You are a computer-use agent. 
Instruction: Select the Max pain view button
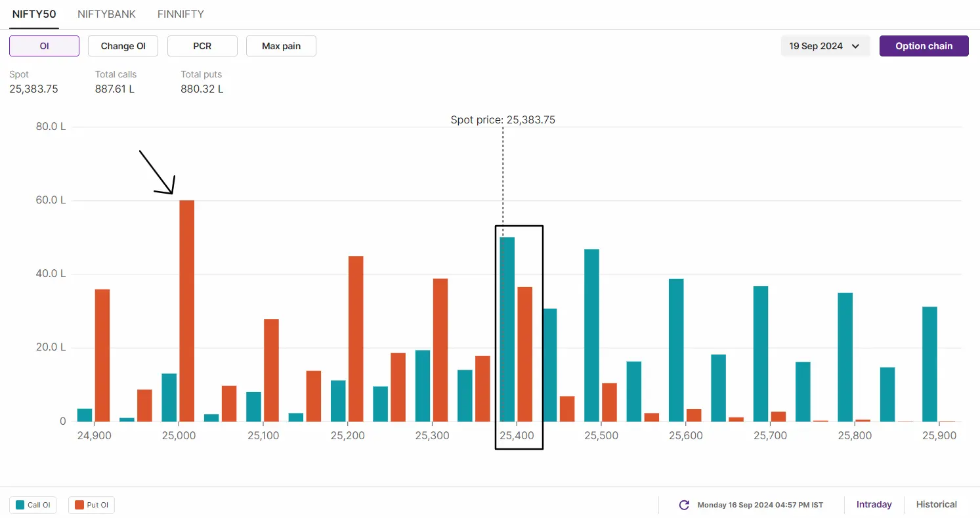tap(281, 46)
